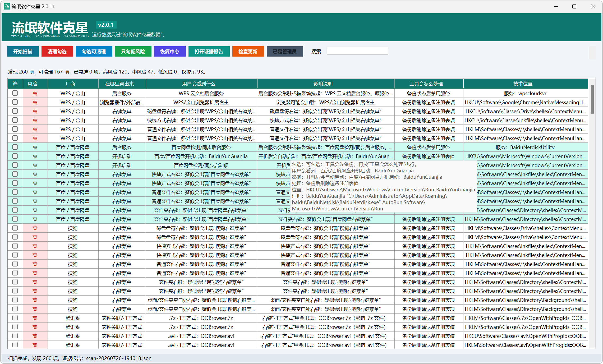Click the green 只勾低风险 button
The image size is (603, 364).
pyautogui.click(x=133, y=52)
